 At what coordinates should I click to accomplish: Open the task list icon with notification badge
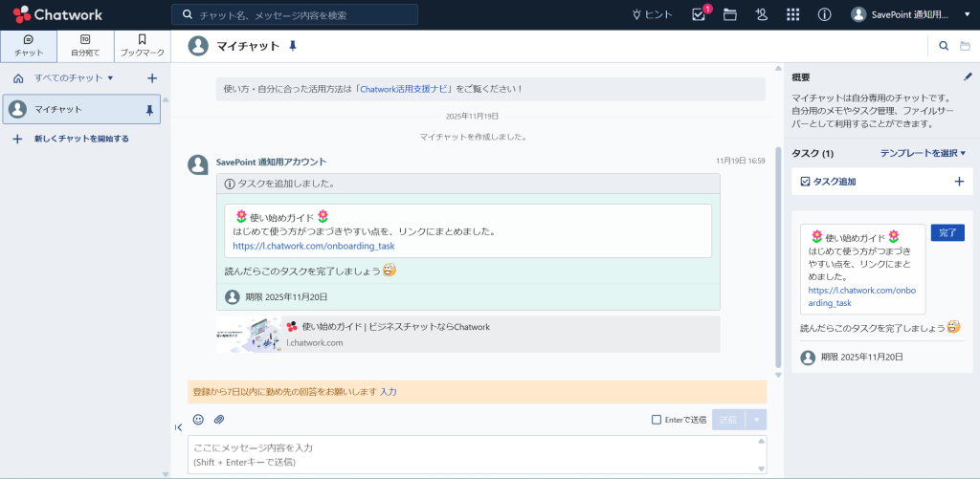click(699, 14)
